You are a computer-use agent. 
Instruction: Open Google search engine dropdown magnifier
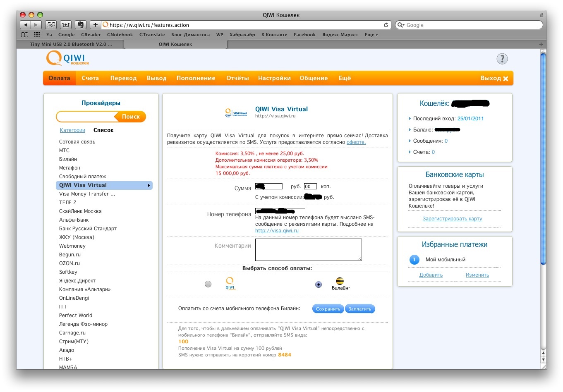pos(401,25)
